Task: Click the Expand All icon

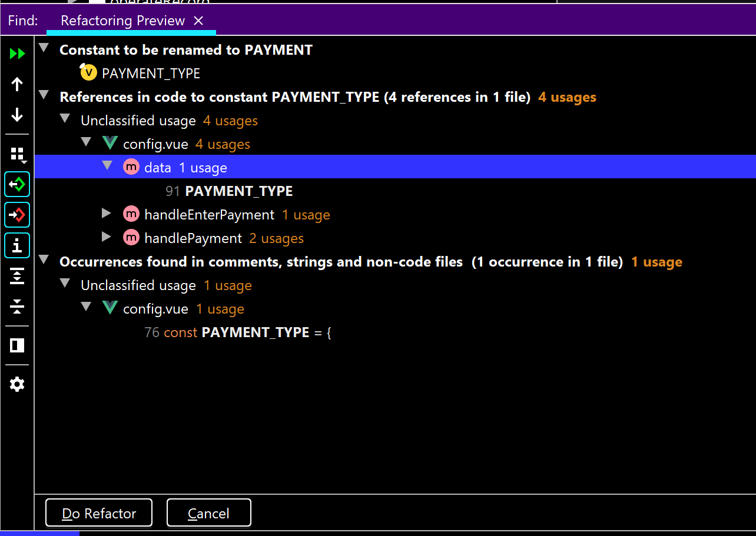Action: click(17, 276)
